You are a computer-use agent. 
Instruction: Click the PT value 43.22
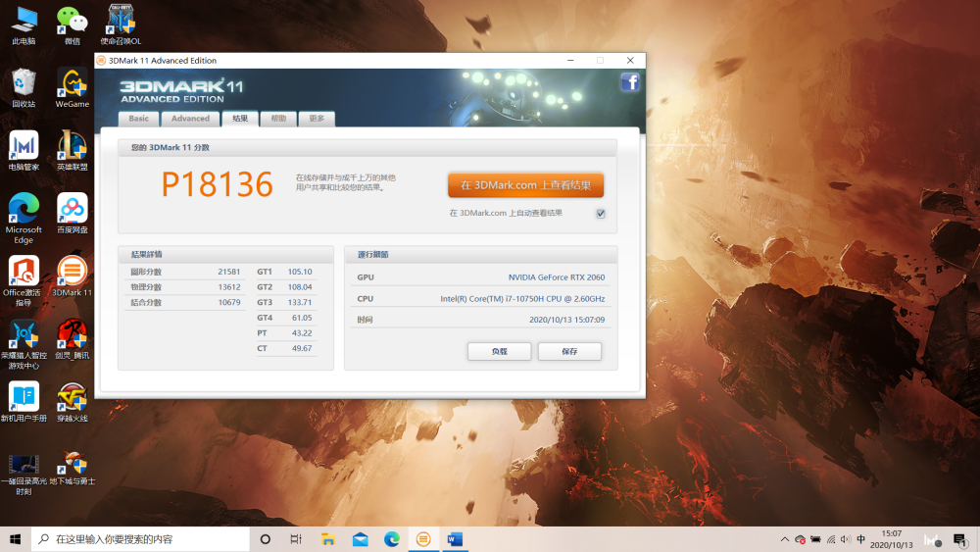tap(302, 333)
